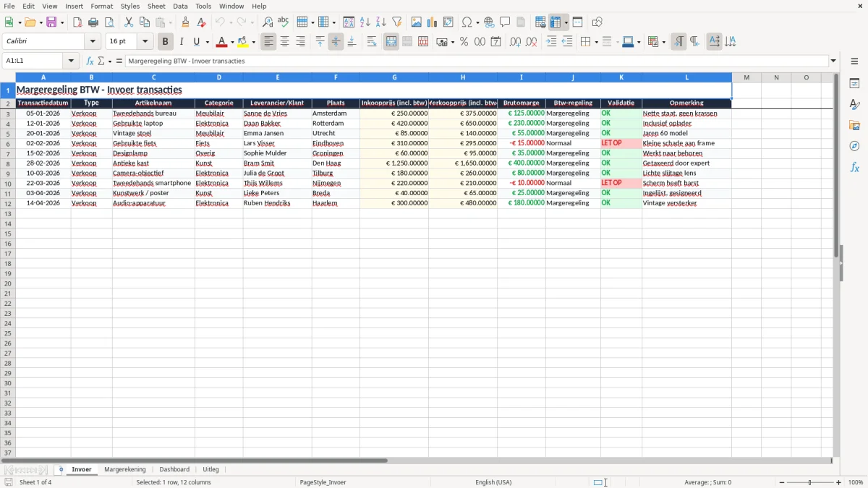Click the Save document icon
The height and width of the screenshot is (488, 868).
pyautogui.click(x=51, y=22)
